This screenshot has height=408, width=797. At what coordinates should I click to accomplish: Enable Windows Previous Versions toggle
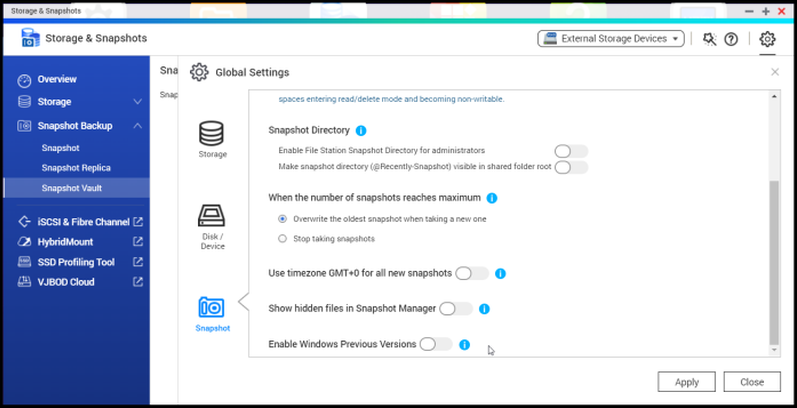(x=436, y=344)
